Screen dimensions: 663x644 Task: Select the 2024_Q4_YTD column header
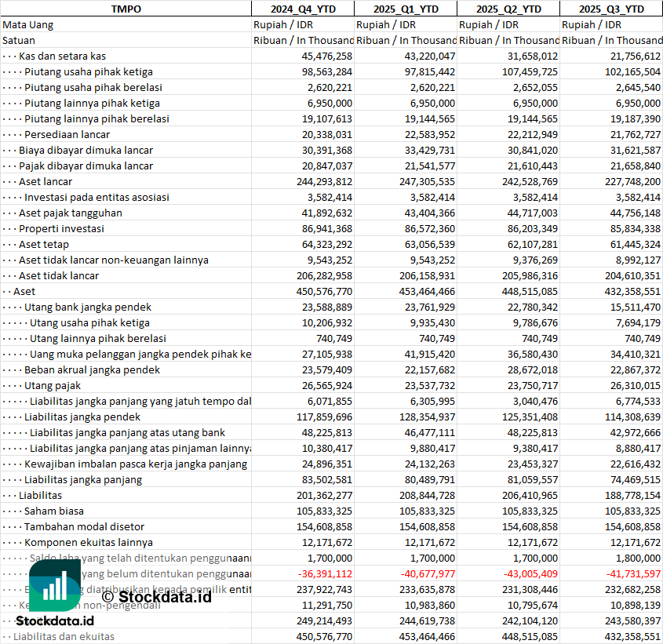tap(303, 9)
